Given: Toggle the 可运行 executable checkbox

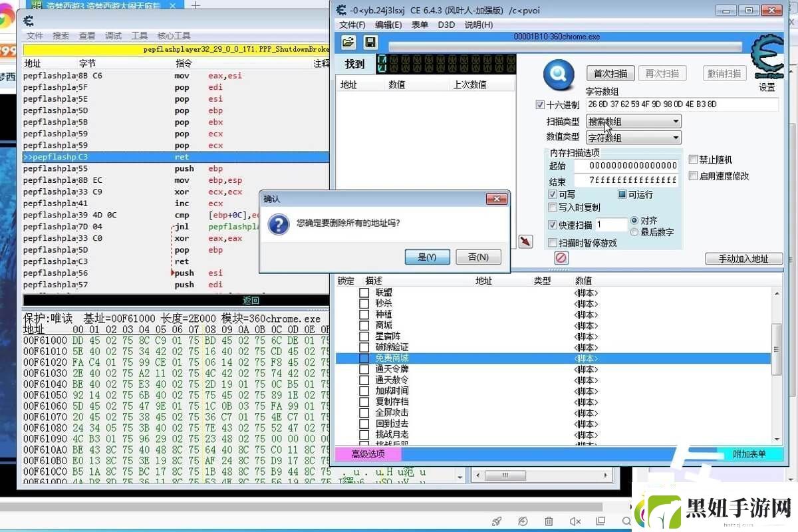Looking at the screenshot, I should coord(622,194).
